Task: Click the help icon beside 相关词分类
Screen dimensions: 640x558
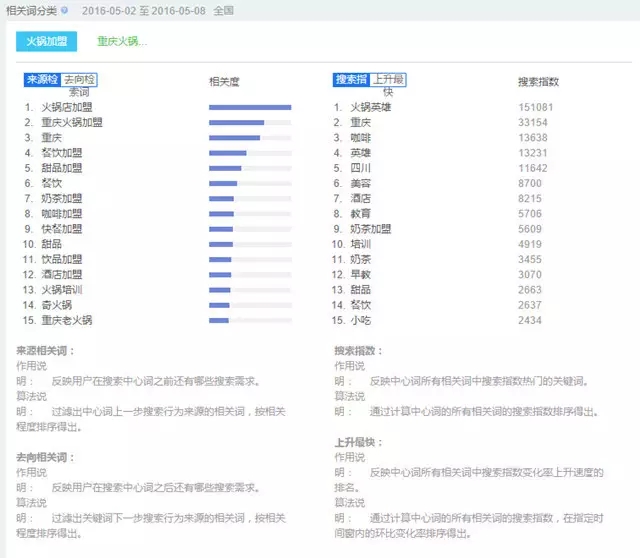Action: [x=65, y=10]
